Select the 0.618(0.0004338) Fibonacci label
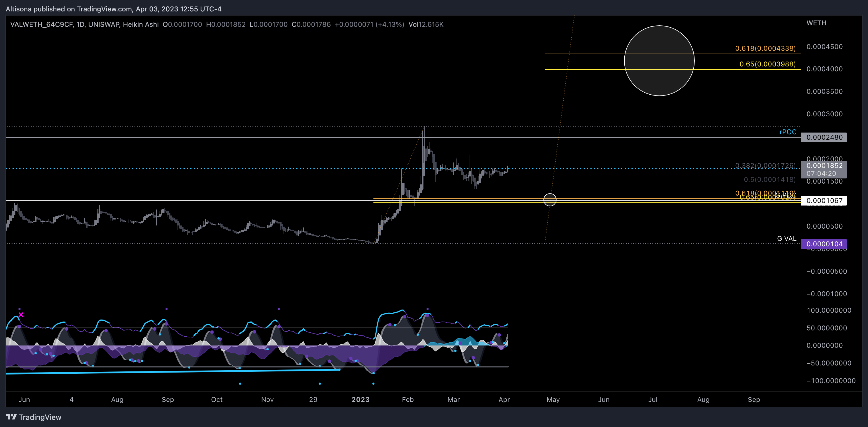Viewport: 868px width, 427px height. pyautogui.click(x=765, y=48)
